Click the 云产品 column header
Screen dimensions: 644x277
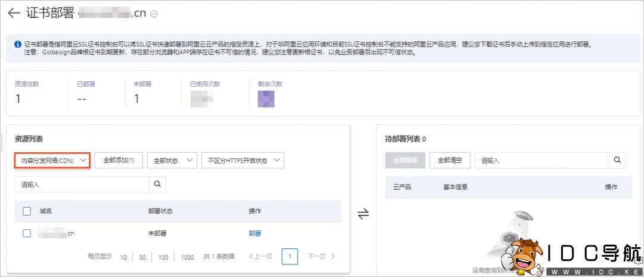coord(402,187)
